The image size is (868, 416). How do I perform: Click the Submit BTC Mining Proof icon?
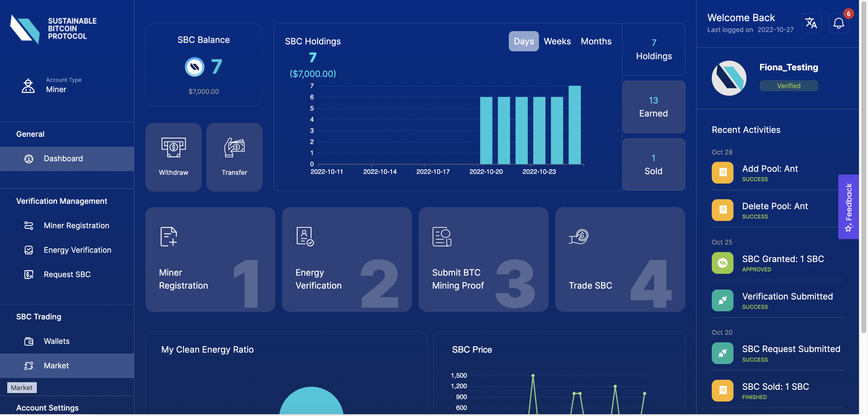[x=442, y=236]
